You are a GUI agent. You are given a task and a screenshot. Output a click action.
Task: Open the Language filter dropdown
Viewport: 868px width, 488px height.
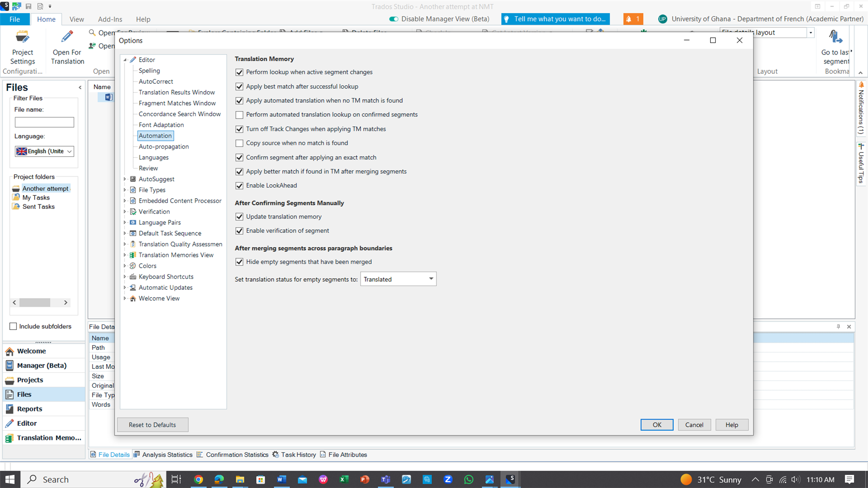pos(44,151)
